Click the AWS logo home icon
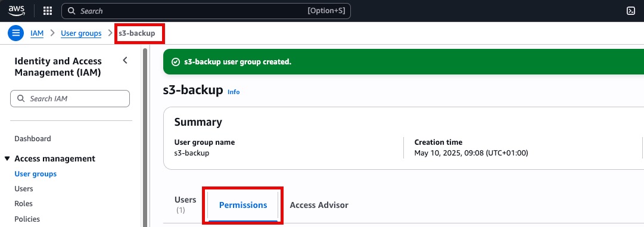The image size is (644, 227). point(17,11)
